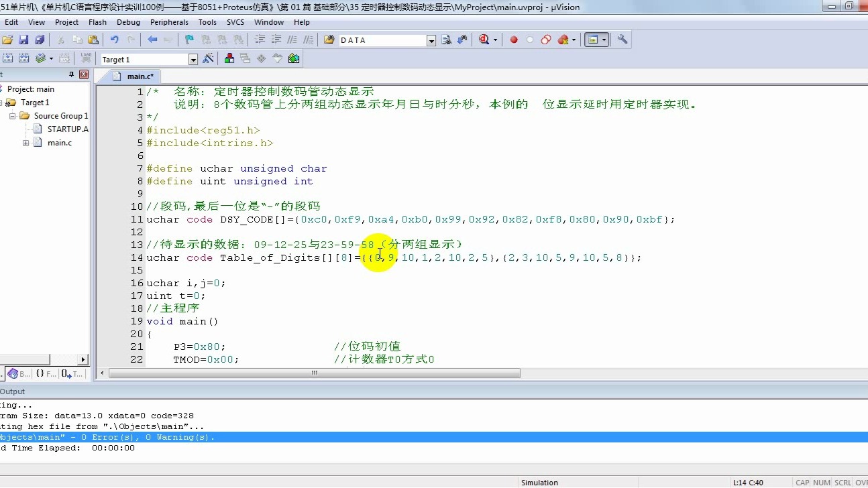Open a file with the Open toolbar icon

[8, 40]
